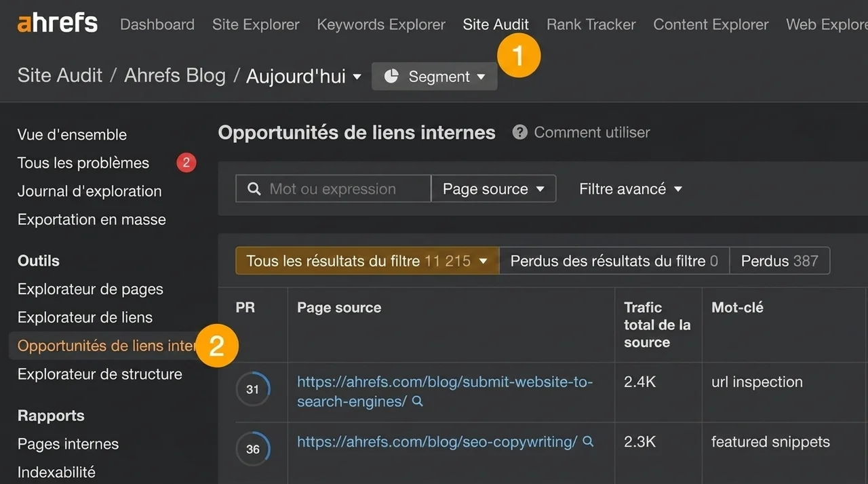Screen dimensions: 868x484
Task: Expand the Filtre avancé dropdown
Action: coord(631,189)
